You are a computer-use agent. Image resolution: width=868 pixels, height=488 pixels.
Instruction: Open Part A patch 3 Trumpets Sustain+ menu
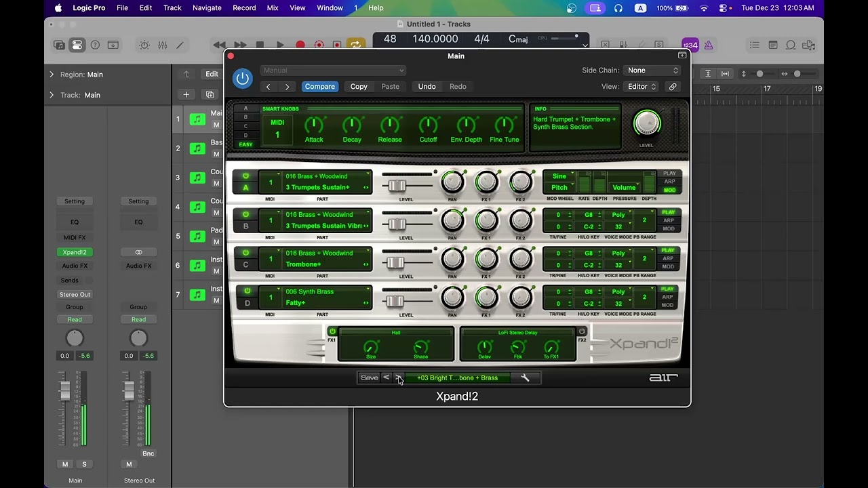click(328, 188)
